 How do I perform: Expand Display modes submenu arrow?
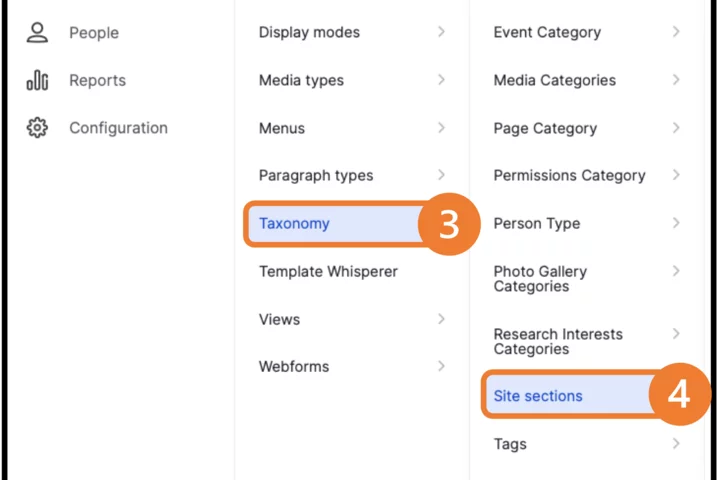(441, 32)
